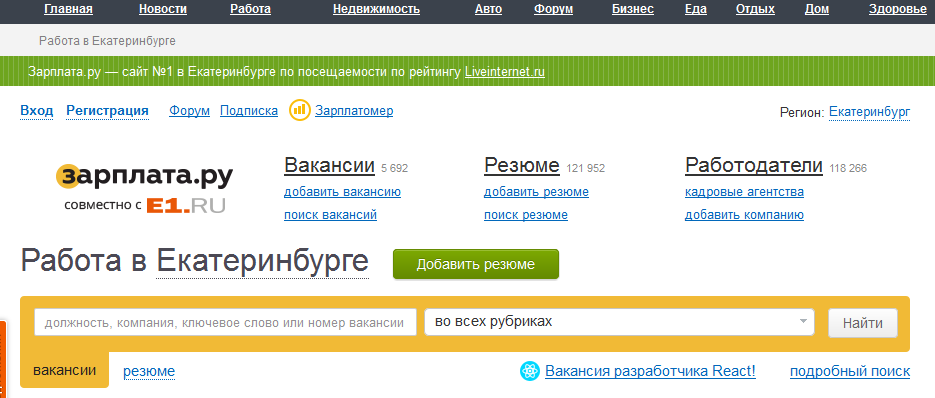
Task: Click the Вход login link
Action: [x=37, y=110]
